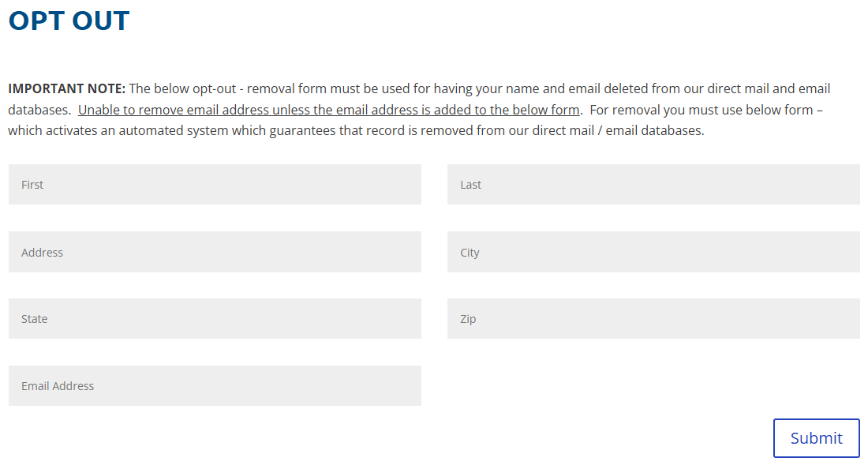Image resolution: width=868 pixels, height=469 pixels.
Task: Click the Submit button
Action: pos(816,437)
